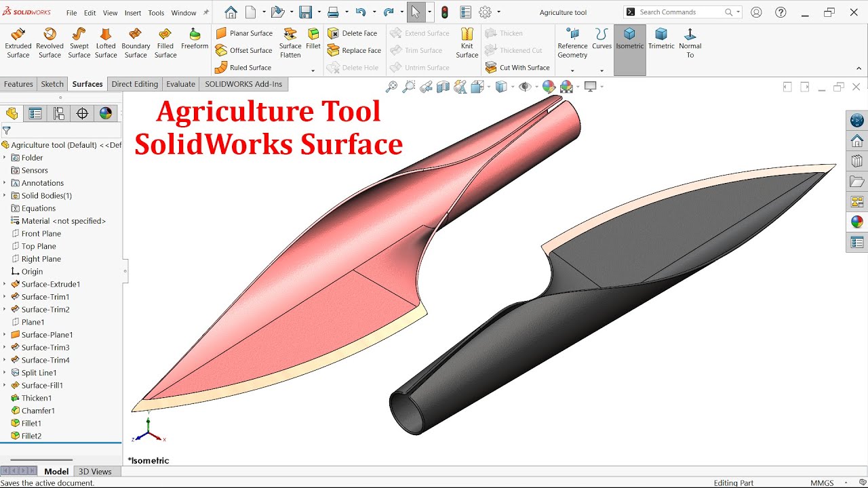Click the Replace Face tool
Image resolution: width=868 pixels, height=488 pixels.
tap(355, 50)
